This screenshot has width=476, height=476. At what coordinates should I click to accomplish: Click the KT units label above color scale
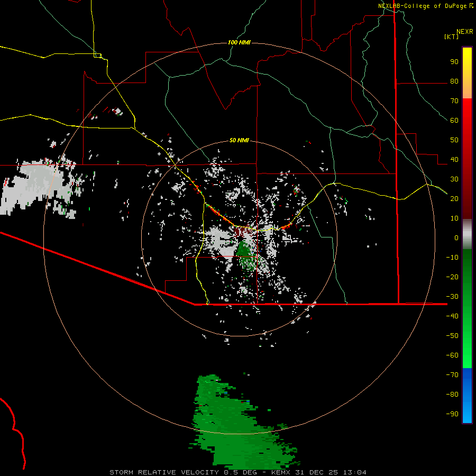point(452,36)
